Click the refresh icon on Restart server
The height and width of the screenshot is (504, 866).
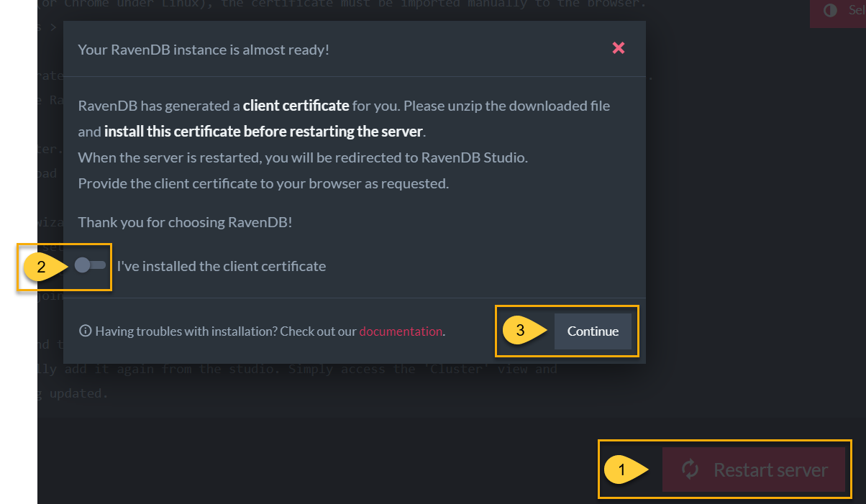(x=690, y=470)
